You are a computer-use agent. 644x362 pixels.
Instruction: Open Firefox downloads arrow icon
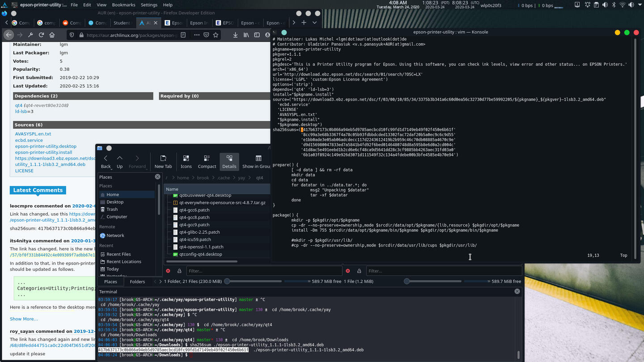point(236,35)
